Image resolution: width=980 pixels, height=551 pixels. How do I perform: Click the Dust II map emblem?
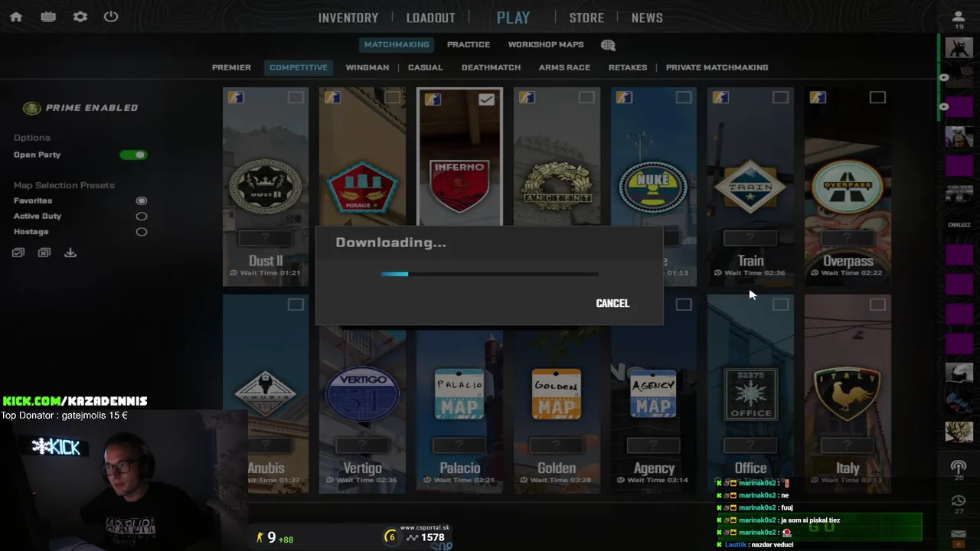[x=266, y=187]
